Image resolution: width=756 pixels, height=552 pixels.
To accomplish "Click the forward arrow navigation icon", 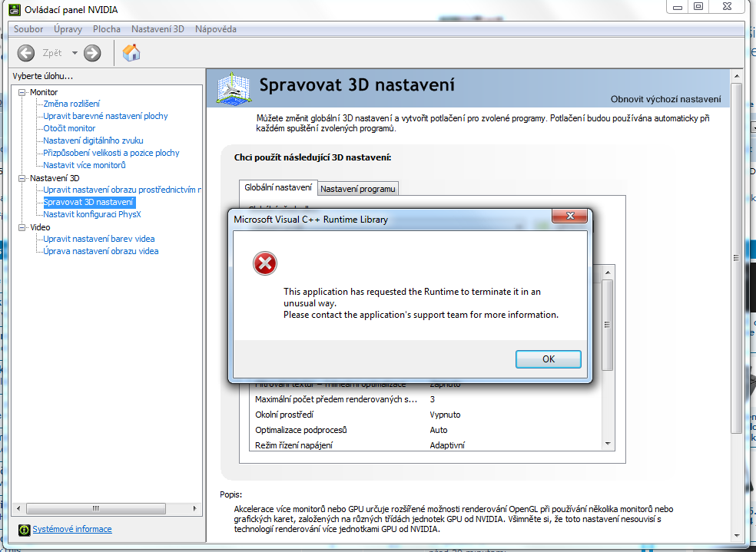I will tap(92, 53).
